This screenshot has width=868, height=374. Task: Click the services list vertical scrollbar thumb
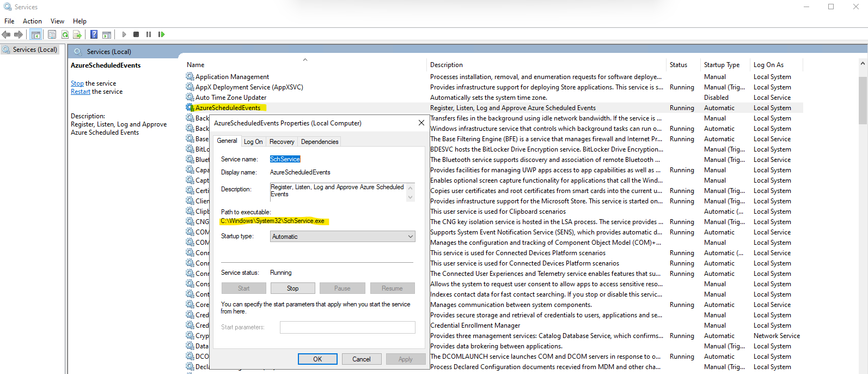click(863, 101)
